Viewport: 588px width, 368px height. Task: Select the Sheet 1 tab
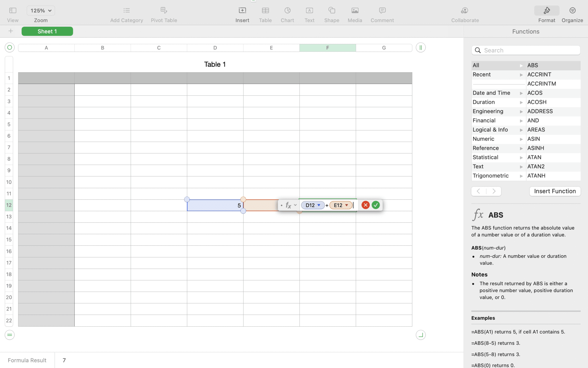click(47, 31)
